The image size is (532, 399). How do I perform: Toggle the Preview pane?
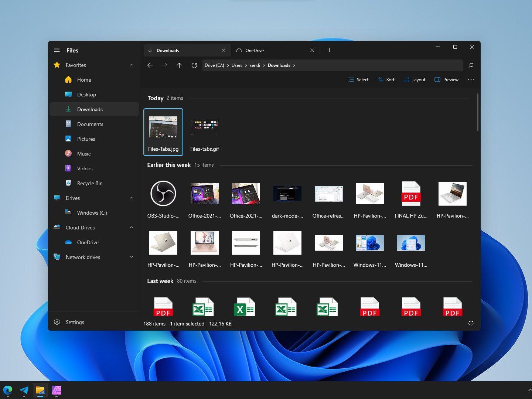click(446, 79)
